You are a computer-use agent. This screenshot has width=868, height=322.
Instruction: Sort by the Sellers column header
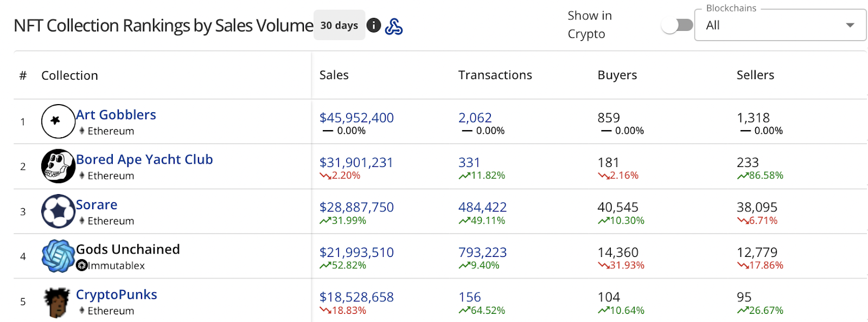pyautogui.click(x=756, y=75)
